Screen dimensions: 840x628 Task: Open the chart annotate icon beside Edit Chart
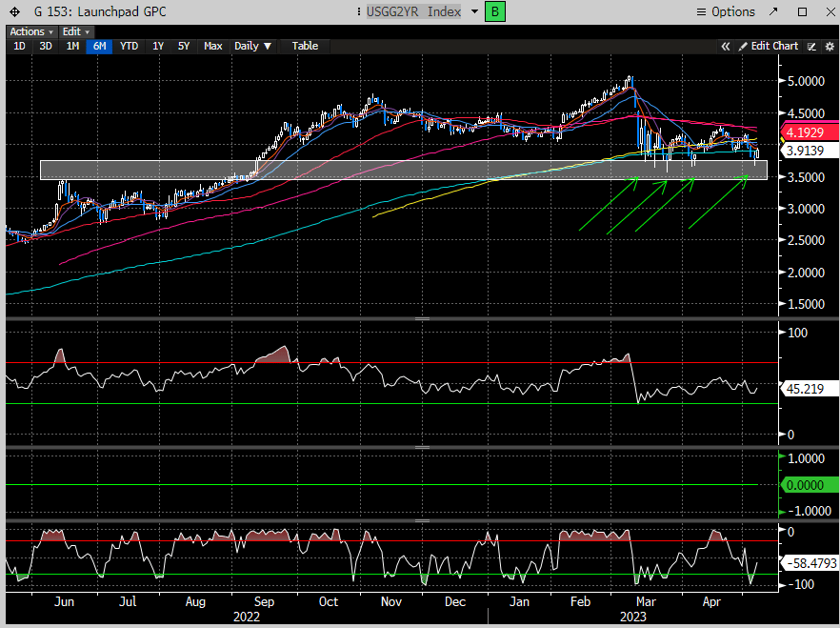tap(811, 46)
